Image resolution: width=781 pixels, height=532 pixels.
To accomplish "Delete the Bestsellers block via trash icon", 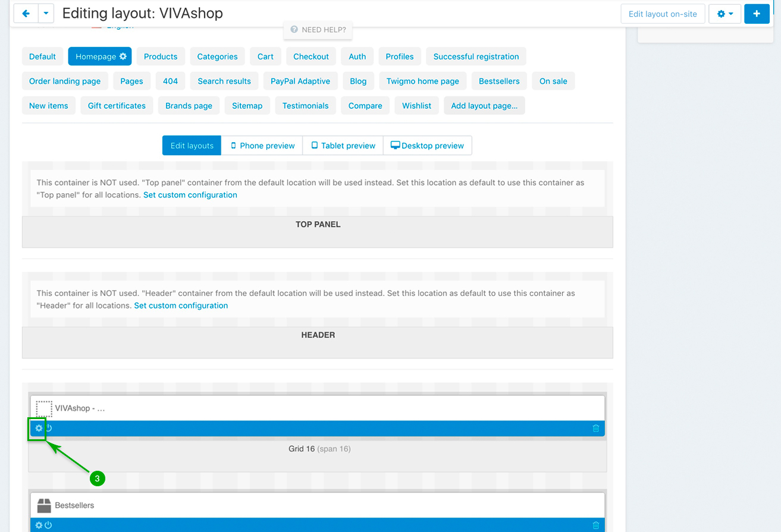I will tap(595, 525).
